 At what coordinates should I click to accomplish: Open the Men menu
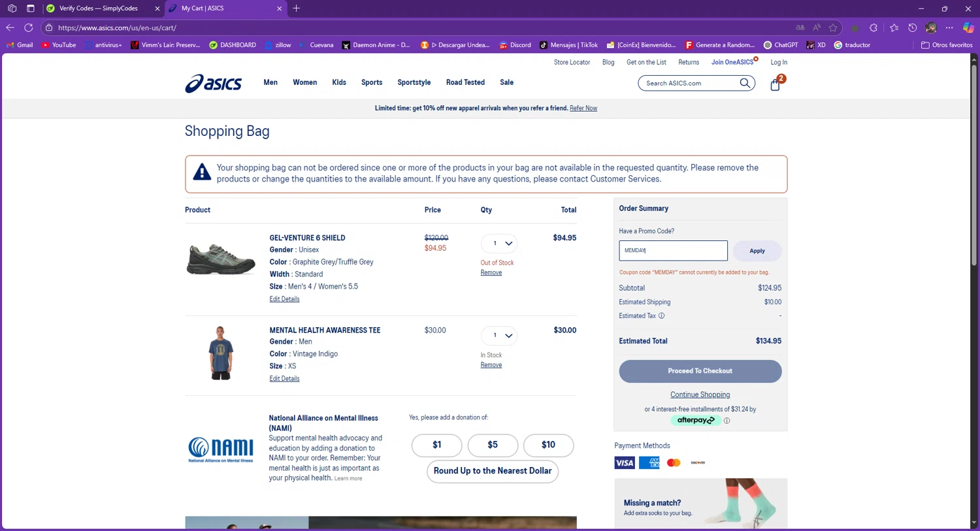[x=270, y=82]
